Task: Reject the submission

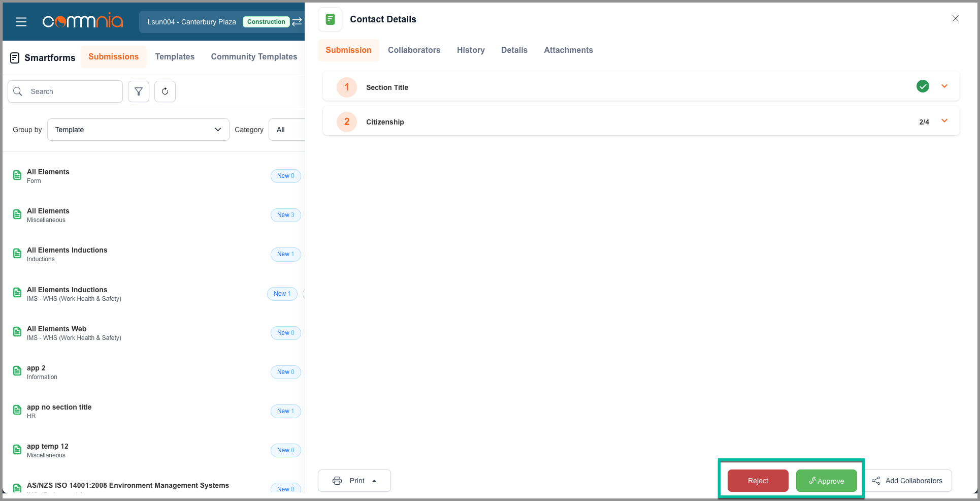Action: click(x=758, y=481)
